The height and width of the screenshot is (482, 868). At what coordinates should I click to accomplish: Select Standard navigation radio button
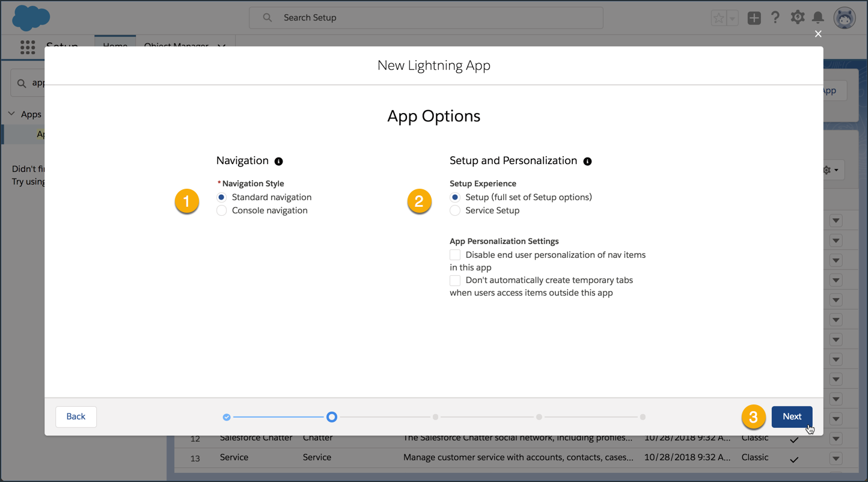[222, 197]
